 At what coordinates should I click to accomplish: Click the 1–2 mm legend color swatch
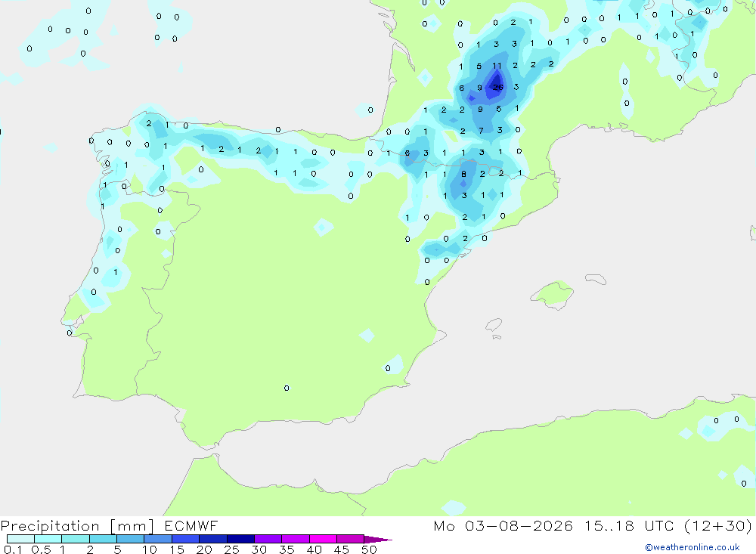tap(76, 539)
